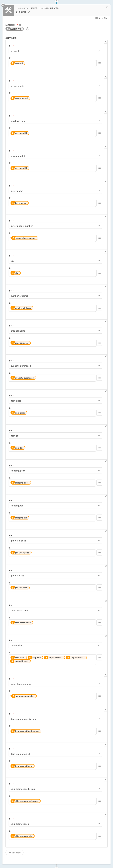Open the value list icon for number-of-items
Screen dimensions: 113x868
[x=99, y=308]
